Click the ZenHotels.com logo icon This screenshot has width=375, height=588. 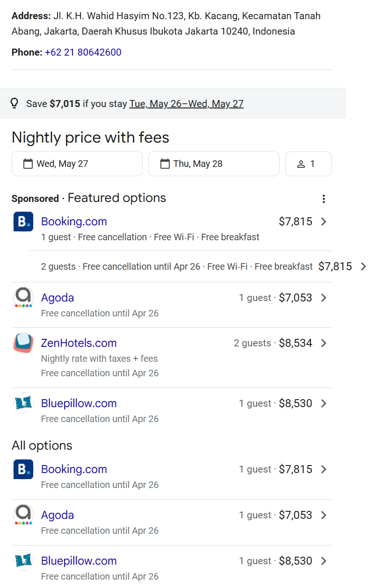[23, 343]
